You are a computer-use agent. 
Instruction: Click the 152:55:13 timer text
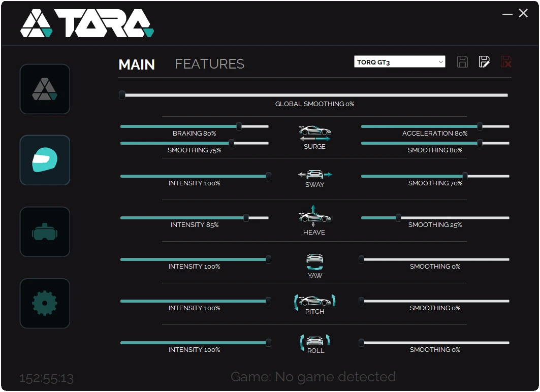pyautogui.click(x=47, y=379)
